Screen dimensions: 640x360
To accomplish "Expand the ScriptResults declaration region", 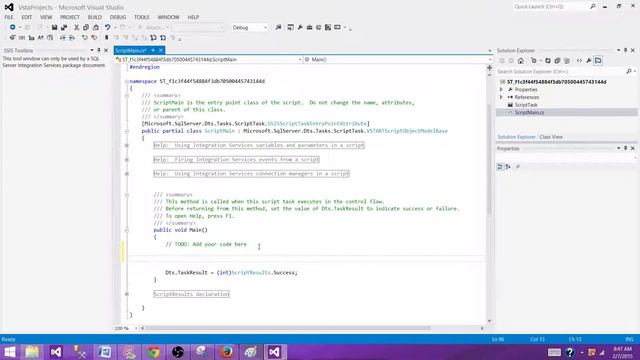I will pos(127,294).
